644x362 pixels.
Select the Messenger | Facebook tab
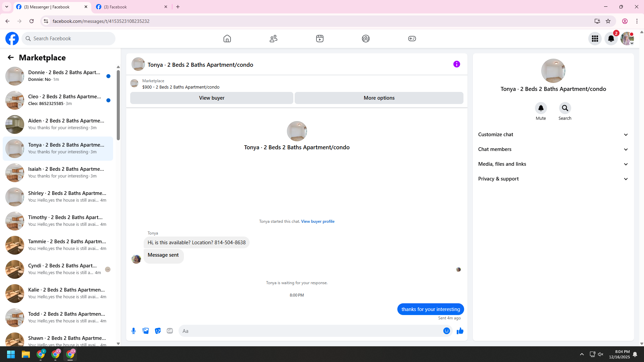(52, 7)
